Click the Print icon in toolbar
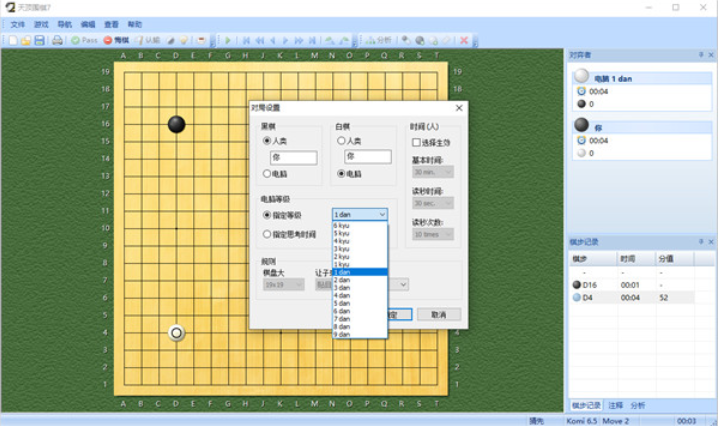The image size is (718, 426). coord(57,40)
